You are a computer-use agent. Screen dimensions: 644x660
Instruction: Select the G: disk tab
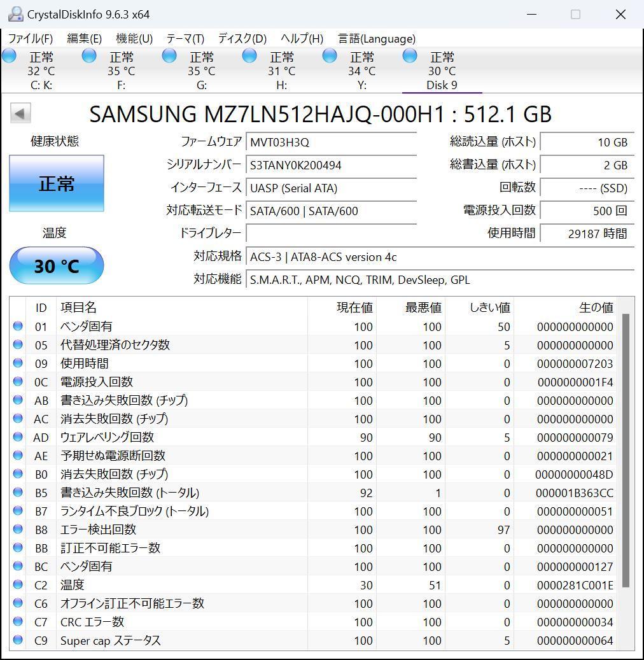click(x=201, y=70)
